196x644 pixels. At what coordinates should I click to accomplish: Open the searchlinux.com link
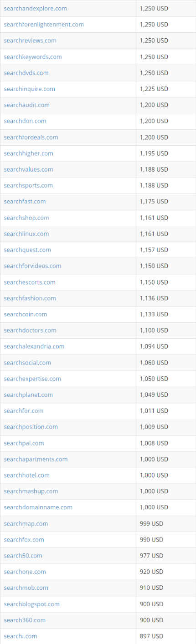point(26,233)
